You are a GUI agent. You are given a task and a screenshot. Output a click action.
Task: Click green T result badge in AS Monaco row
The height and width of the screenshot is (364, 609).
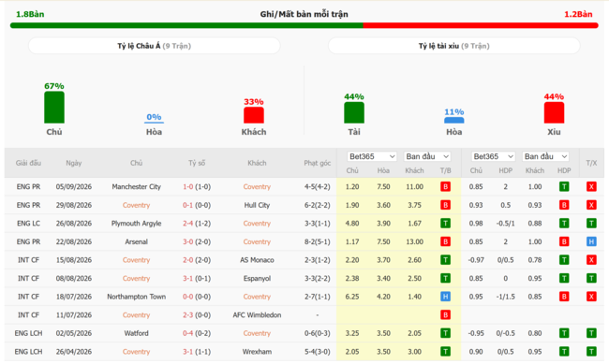[445, 260]
